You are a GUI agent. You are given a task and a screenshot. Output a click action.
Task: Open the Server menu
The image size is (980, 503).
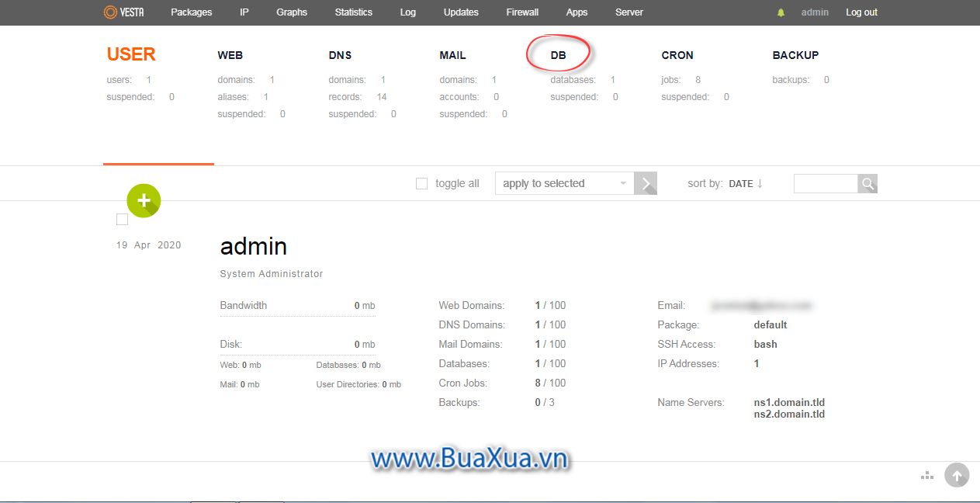click(x=629, y=12)
